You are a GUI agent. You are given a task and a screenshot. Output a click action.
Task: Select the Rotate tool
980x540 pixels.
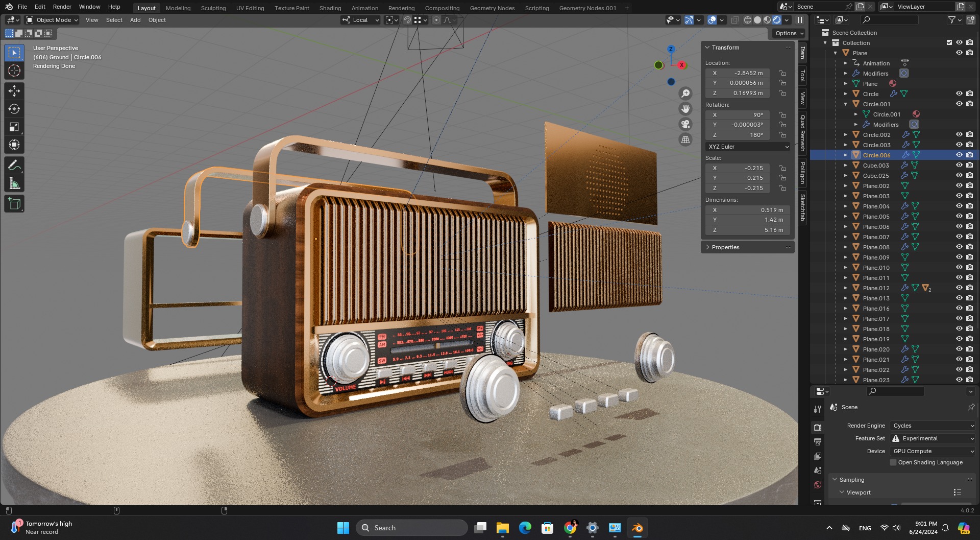[x=14, y=109]
